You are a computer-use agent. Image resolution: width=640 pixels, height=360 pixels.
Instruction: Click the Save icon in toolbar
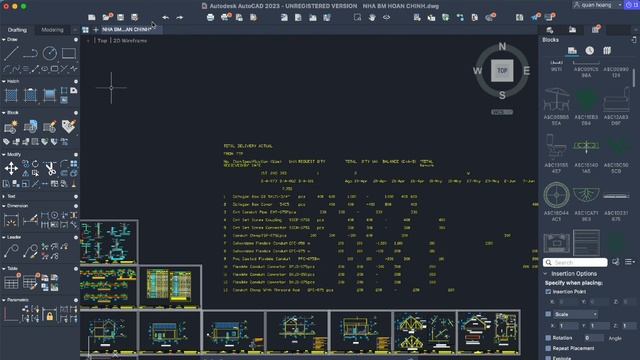point(120,18)
